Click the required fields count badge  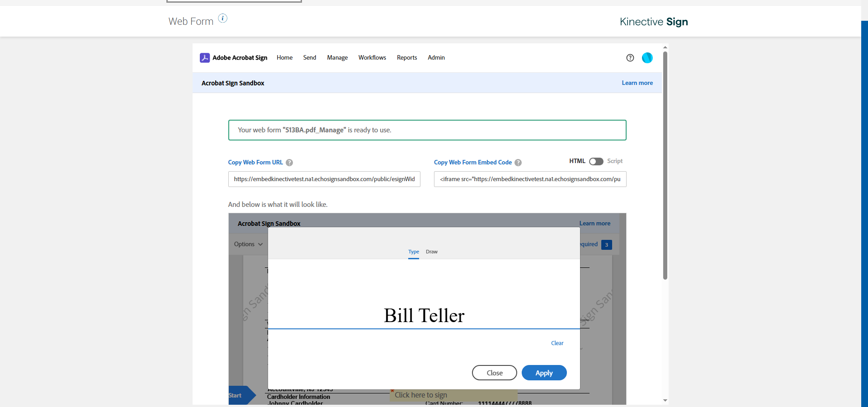pos(607,245)
